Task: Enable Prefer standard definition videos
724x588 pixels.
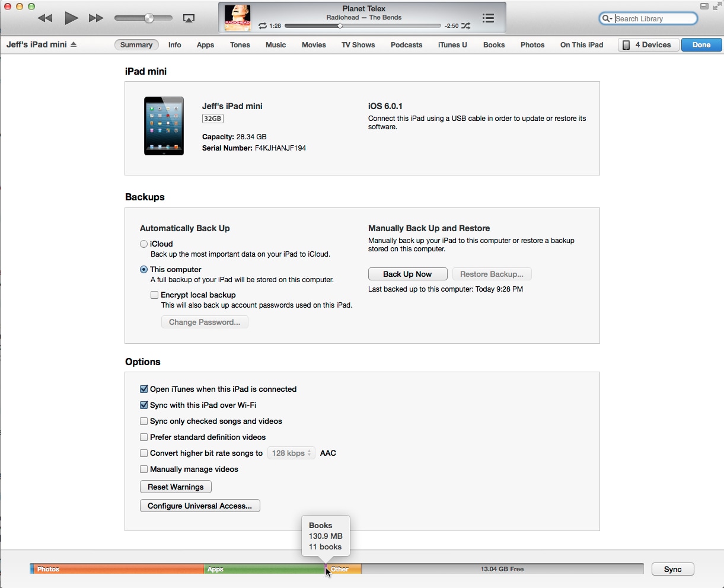Action: tap(143, 437)
